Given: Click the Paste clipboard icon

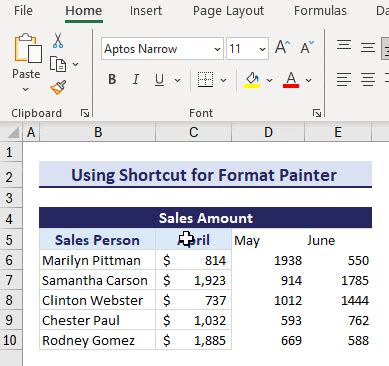Looking at the screenshot, I should pyautogui.click(x=28, y=48).
